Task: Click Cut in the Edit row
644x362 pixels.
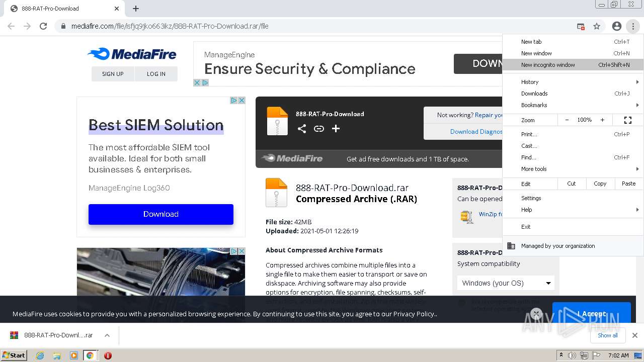Action: [x=572, y=184]
